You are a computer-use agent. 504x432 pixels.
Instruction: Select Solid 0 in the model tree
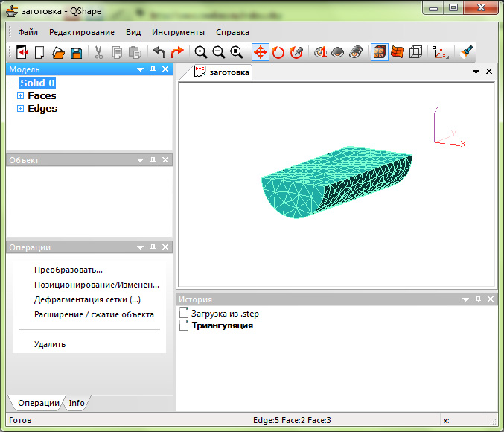[37, 83]
